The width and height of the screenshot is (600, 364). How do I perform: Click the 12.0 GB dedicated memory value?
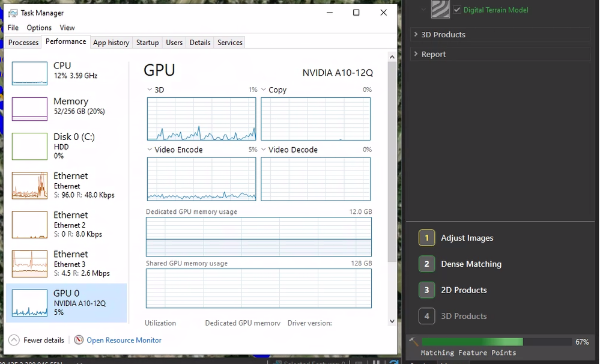point(360,211)
